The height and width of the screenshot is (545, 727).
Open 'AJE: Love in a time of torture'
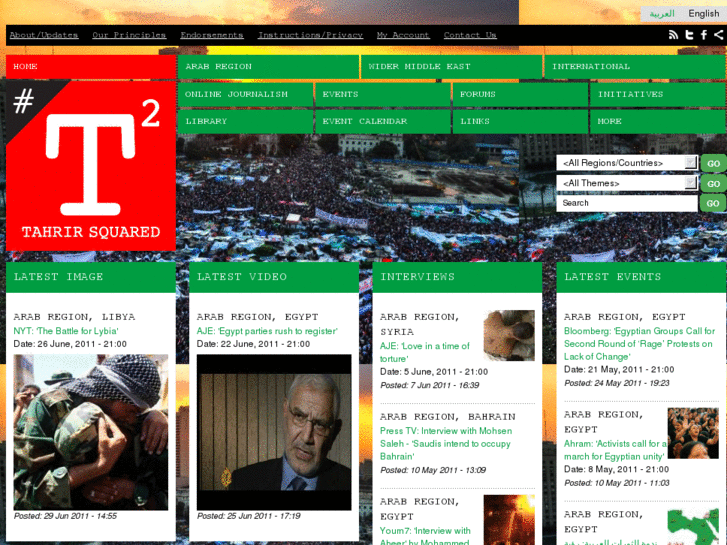(425, 352)
